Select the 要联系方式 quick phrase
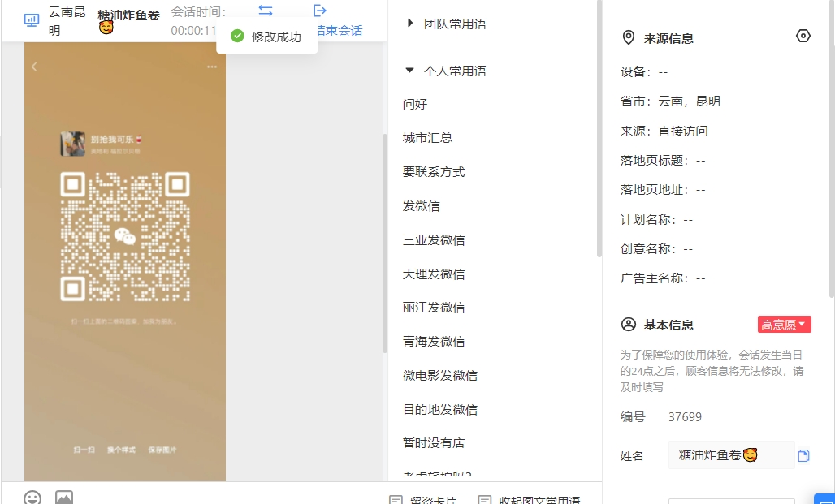Image resolution: width=835 pixels, height=504 pixels. (434, 172)
